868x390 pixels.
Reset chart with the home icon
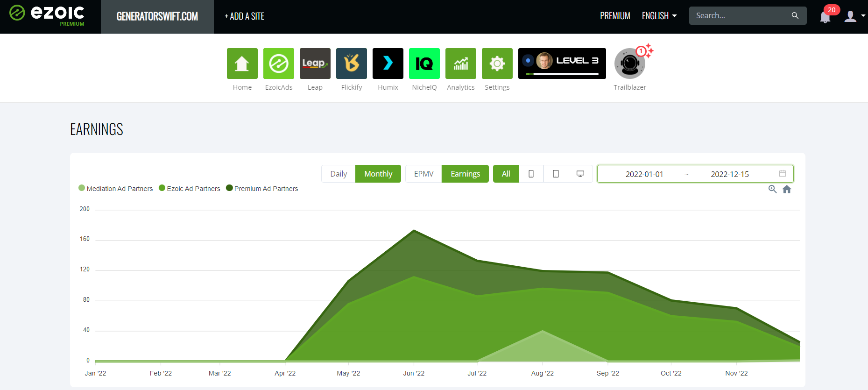tap(787, 189)
